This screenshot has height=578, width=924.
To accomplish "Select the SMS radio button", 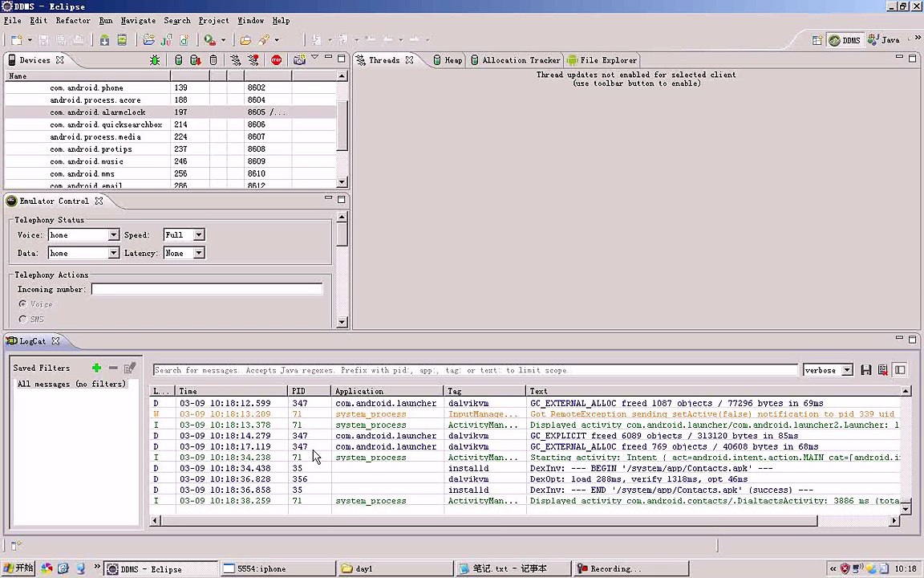I will pyautogui.click(x=22, y=320).
